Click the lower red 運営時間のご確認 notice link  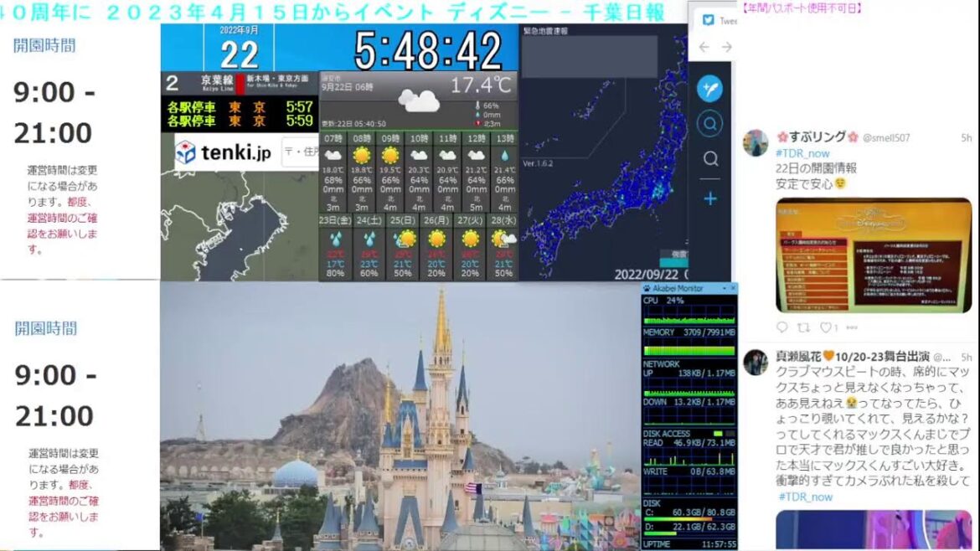(x=63, y=508)
